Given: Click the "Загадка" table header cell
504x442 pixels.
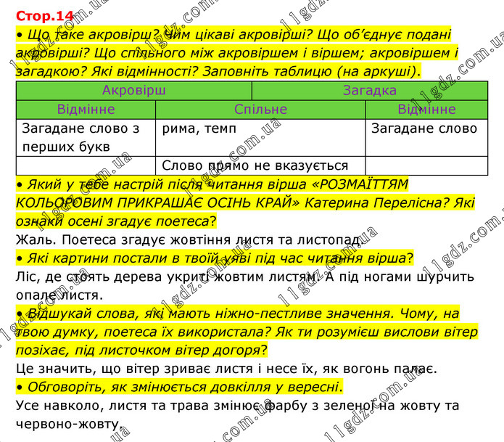Looking at the screenshot, I should coord(369,91).
